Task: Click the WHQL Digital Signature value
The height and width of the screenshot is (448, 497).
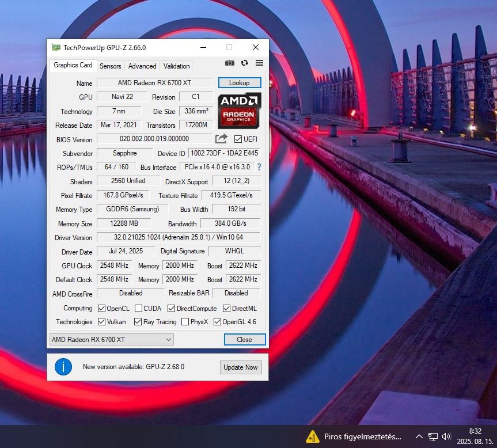Action: click(234, 251)
